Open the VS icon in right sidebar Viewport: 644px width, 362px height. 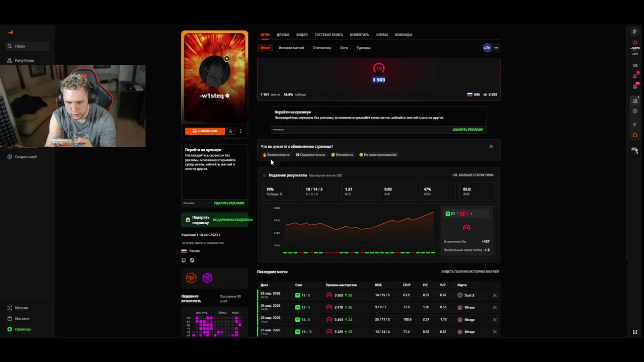tap(635, 66)
